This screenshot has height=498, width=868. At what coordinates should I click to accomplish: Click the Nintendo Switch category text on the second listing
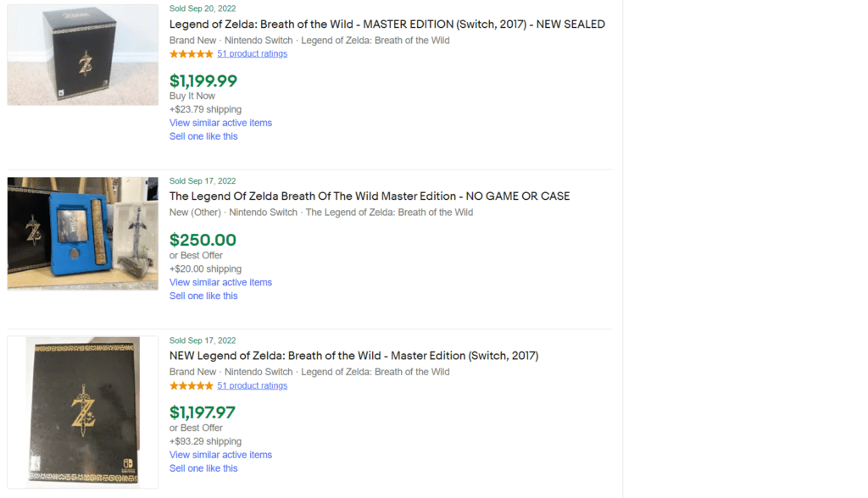[x=263, y=212]
